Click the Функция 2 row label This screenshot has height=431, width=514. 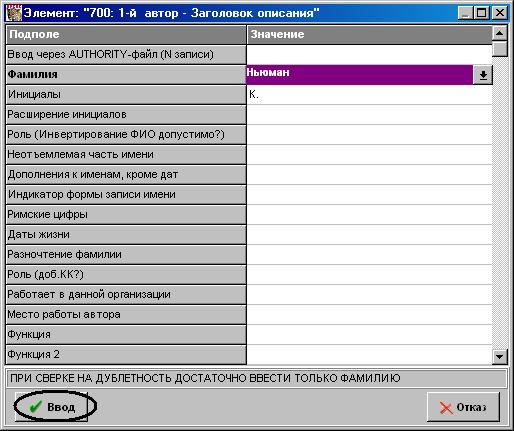[x=126, y=355]
